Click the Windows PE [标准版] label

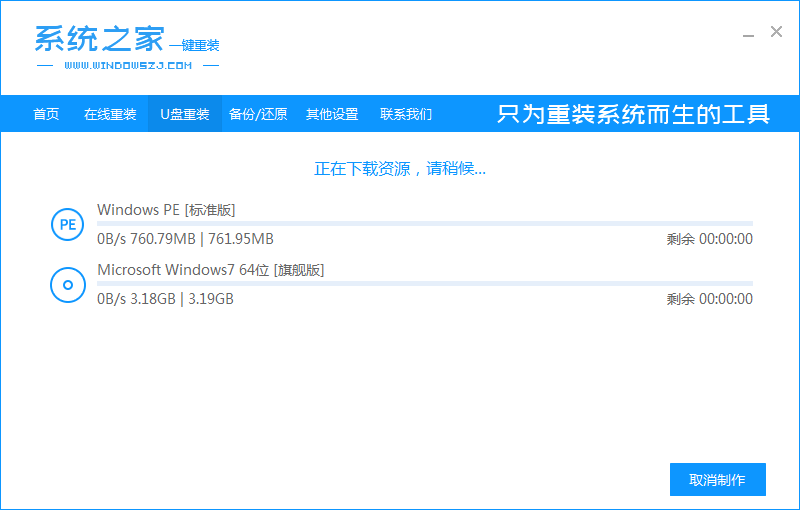tap(166, 210)
